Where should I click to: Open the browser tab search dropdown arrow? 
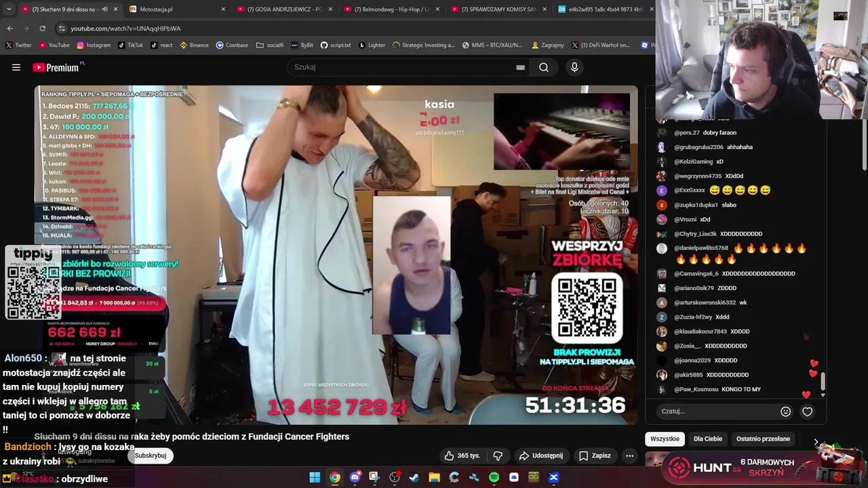8,9
